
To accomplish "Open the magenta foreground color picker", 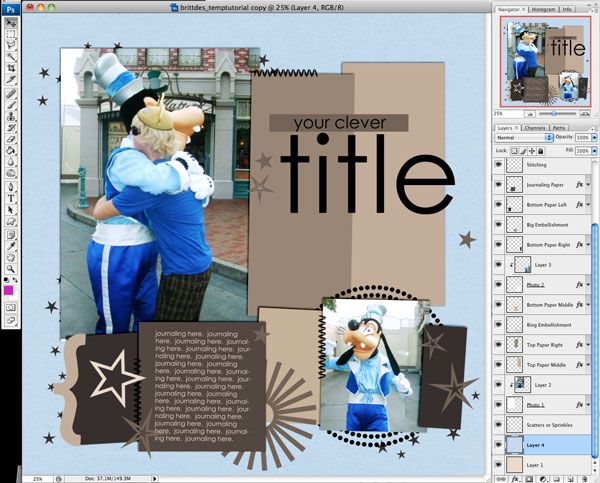I will pyautogui.click(x=8, y=290).
